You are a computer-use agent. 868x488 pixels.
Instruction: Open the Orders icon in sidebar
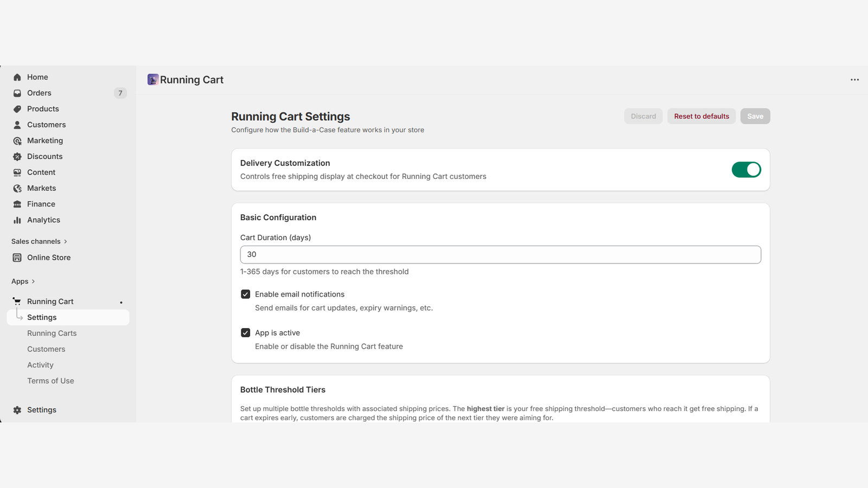[17, 93]
